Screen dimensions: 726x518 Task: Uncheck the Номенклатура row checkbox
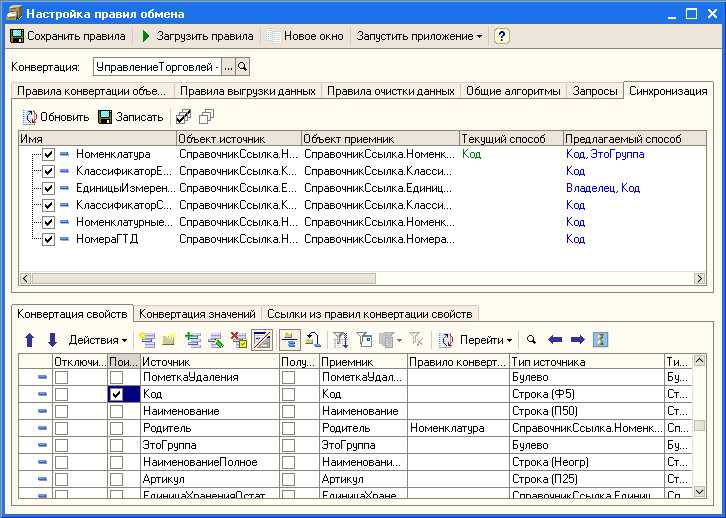[x=49, y=154]
